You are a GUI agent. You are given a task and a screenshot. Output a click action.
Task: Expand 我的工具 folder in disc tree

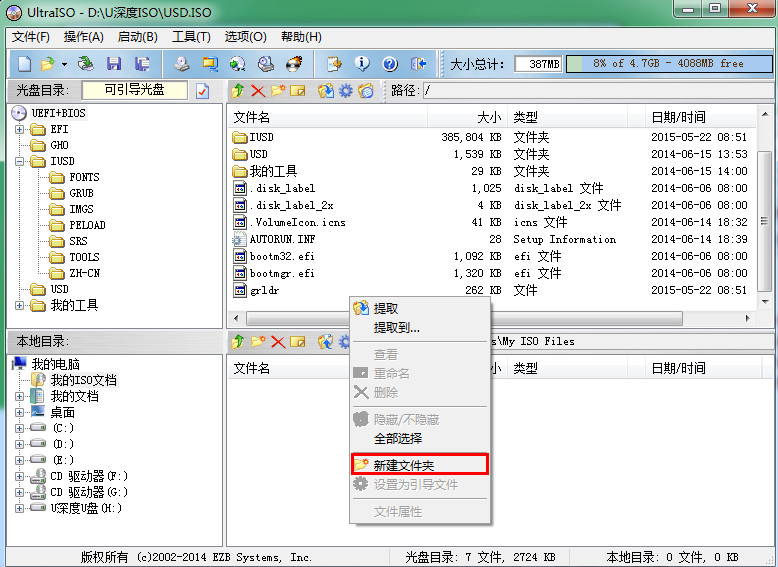19,305
